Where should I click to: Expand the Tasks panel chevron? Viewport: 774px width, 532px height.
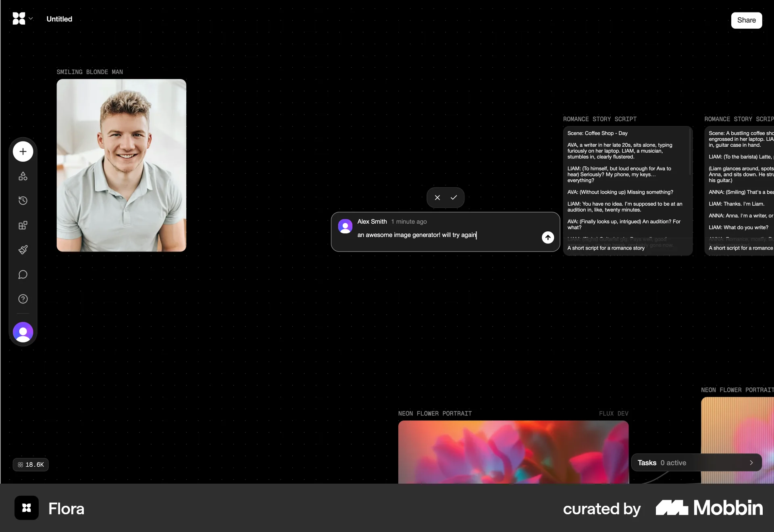pos(751,463)
